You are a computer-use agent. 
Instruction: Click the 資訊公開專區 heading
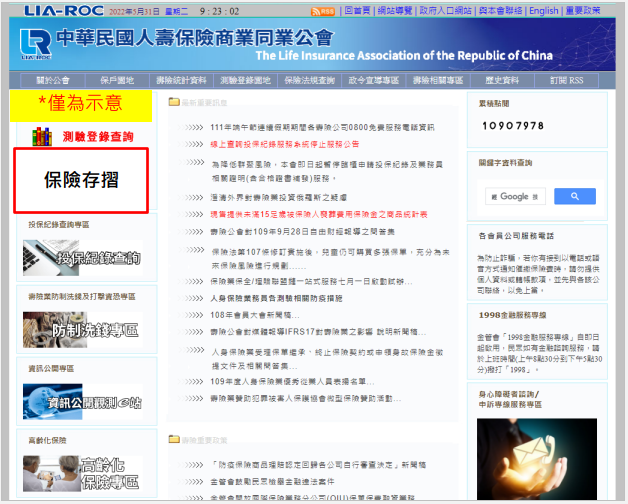51,369
